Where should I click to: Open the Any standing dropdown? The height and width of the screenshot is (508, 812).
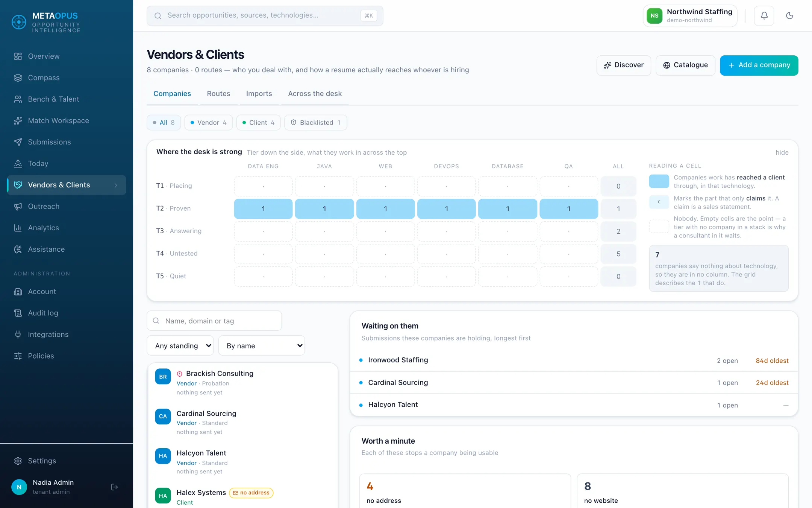180,346
